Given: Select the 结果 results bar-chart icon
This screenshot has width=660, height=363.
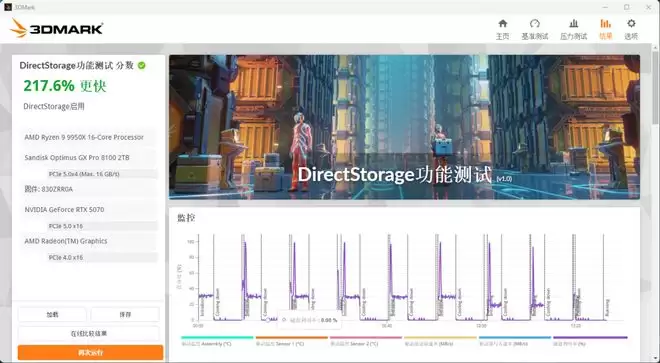Looking at the screenshot, I should (605, 29).
